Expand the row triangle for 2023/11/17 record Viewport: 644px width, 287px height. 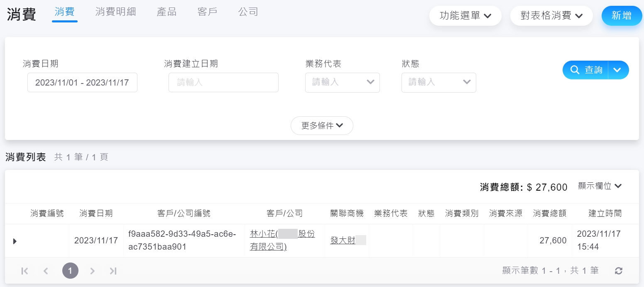click(15, 241)
